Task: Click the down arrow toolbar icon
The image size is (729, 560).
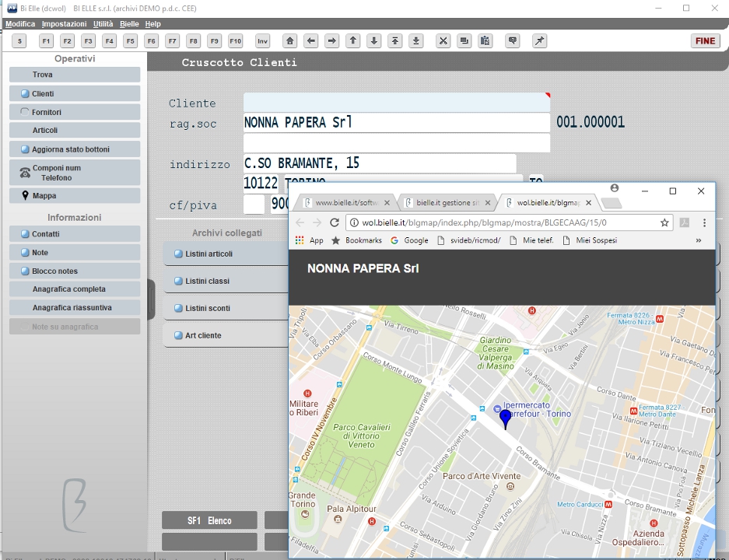Action: (x=373, y=41)
